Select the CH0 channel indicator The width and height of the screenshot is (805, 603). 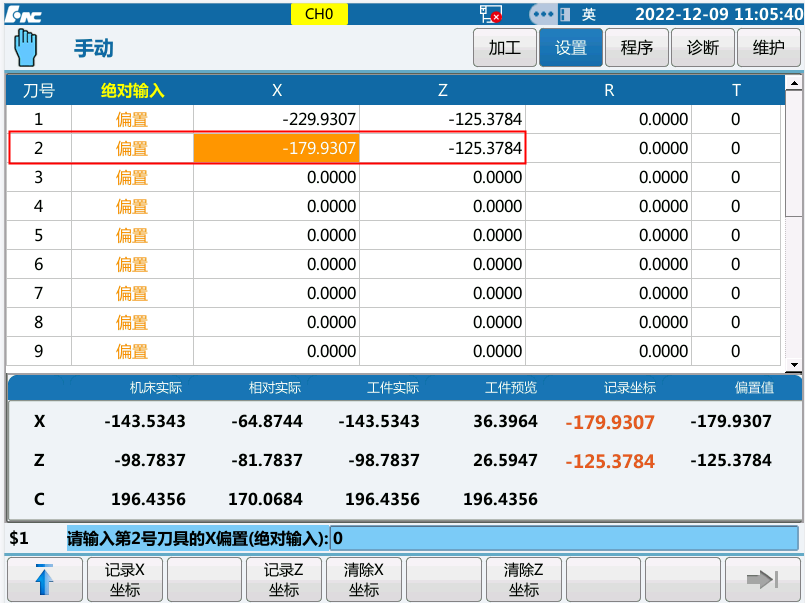319,14
